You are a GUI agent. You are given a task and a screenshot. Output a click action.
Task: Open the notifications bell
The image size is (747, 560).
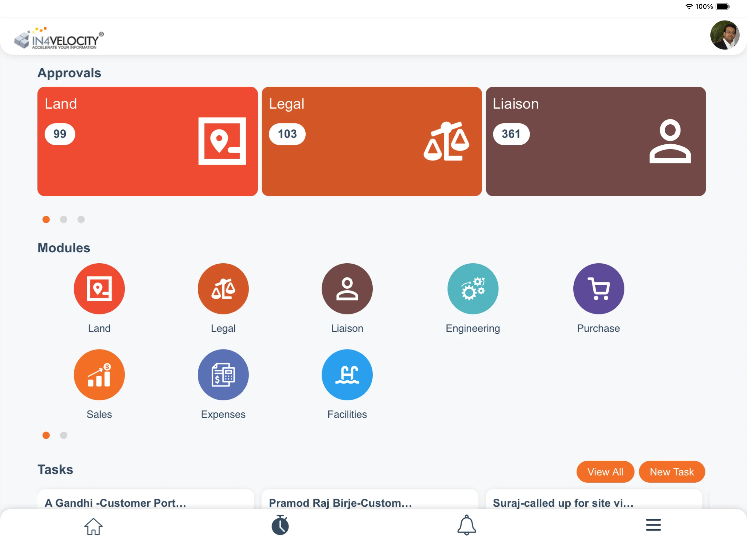(x=466, y=525)
